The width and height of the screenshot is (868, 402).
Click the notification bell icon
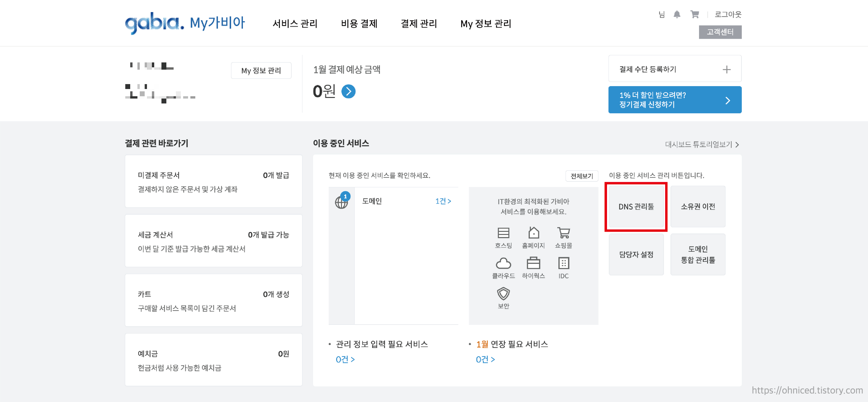pyautogui.click(x=677, y=14)
